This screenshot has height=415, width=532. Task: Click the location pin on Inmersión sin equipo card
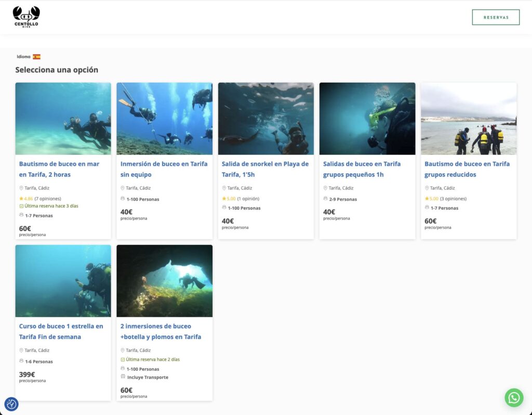pyautogui.click(x=123, y=188)
